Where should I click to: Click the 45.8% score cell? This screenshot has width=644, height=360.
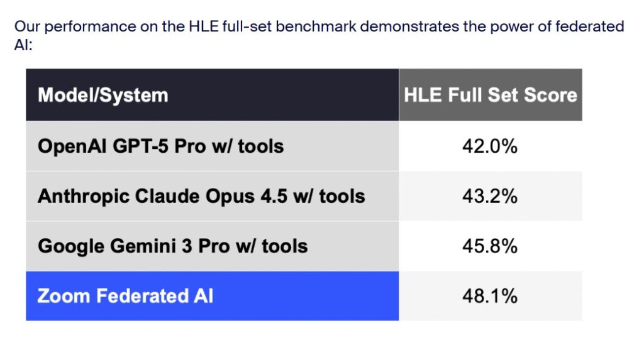tap(490, 245)
